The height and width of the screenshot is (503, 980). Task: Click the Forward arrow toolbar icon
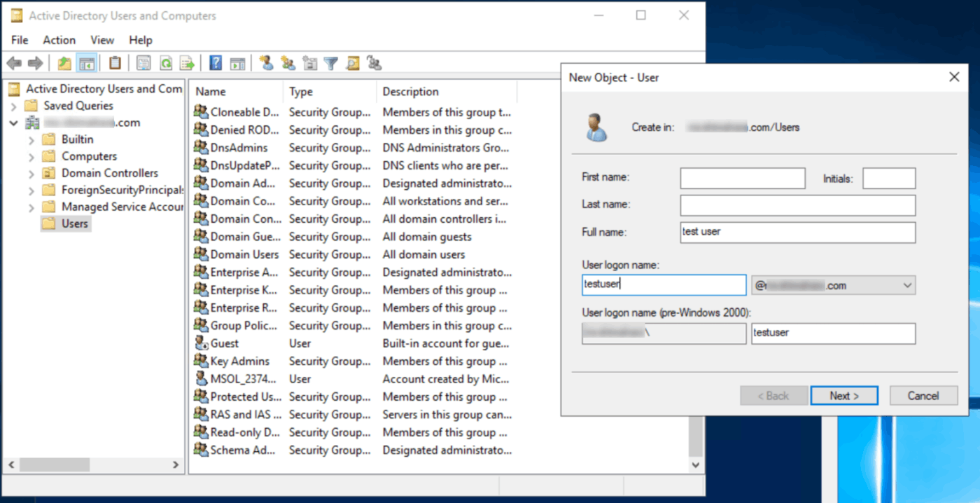(35, 63)
